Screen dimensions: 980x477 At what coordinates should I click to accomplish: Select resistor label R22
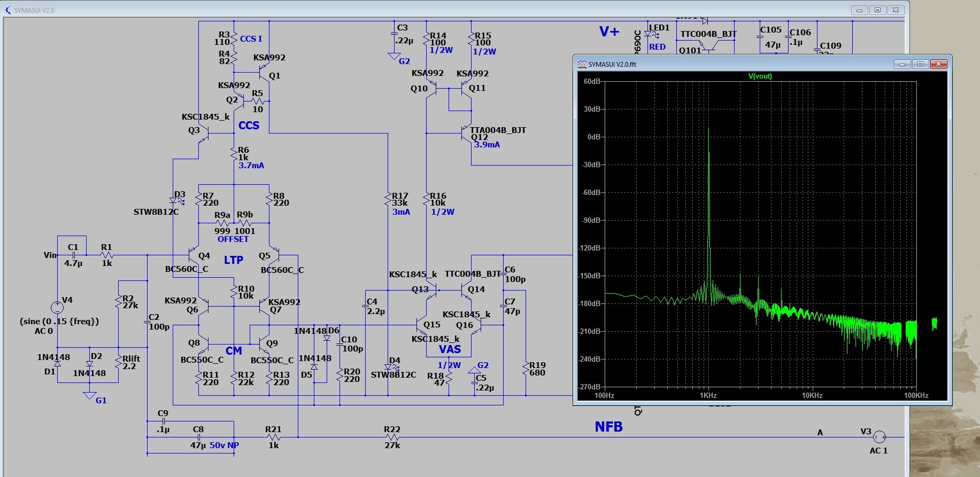tap(392, 429)
